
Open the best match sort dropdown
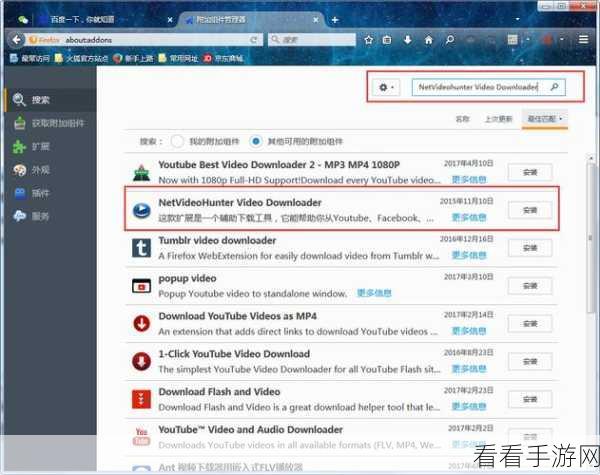pos(545,119)
